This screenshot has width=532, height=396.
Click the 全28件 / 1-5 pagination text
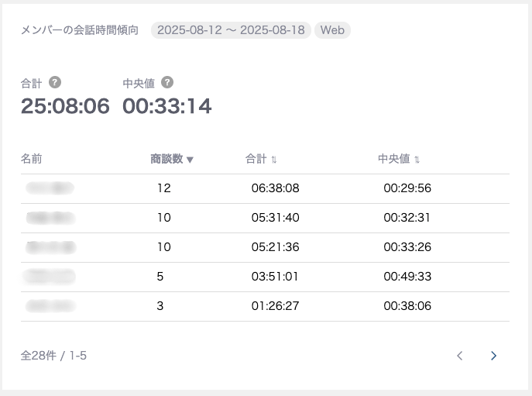(x=53, y=356)
